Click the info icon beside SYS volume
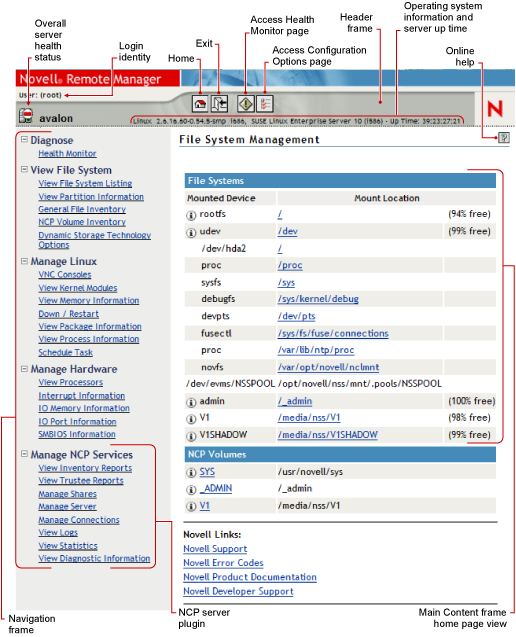This screenshot has width=516, height=637. [191, 472]
